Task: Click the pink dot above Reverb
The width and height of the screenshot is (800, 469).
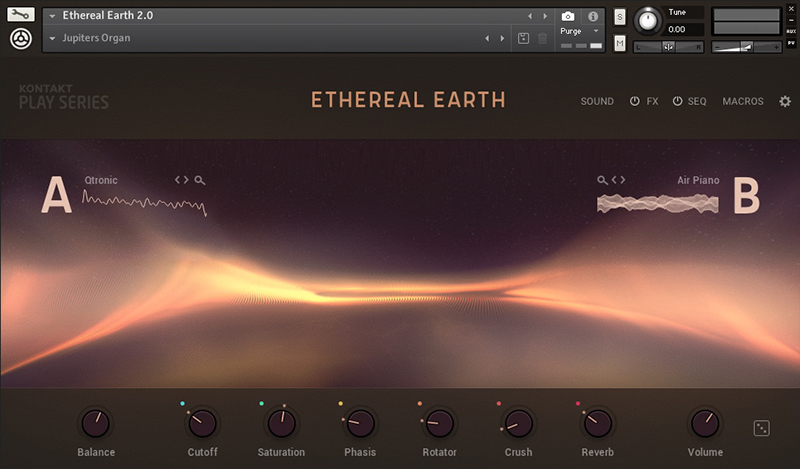Action: (578, 403)
